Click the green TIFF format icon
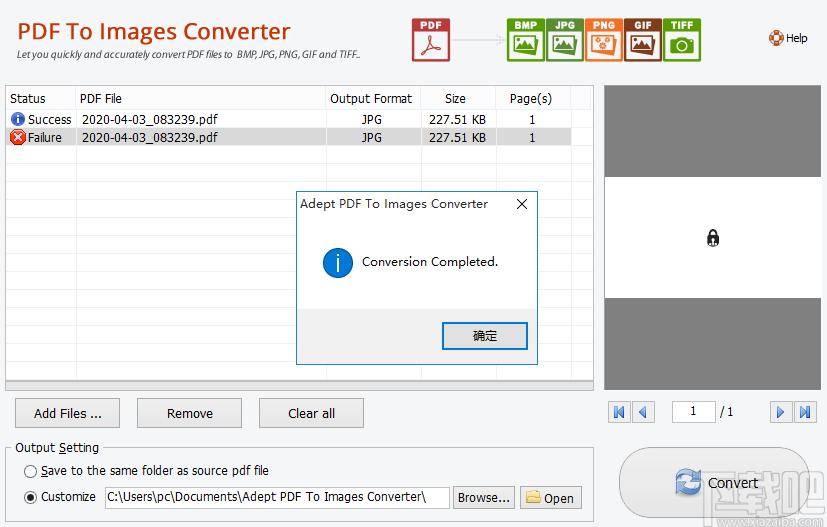Viewport: 827px width, 527px height. [x=681, y=40]
